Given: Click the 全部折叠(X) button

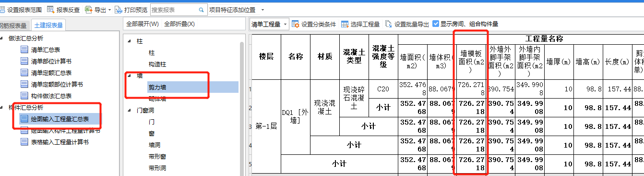Looking at the screenshot, I should coord(179,24).
